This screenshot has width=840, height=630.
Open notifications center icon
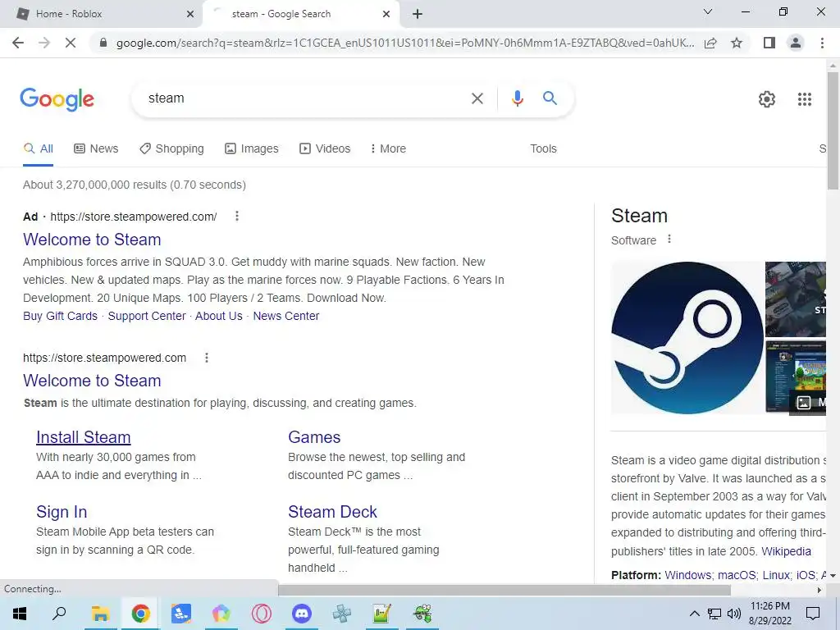(x=813, y=614)
